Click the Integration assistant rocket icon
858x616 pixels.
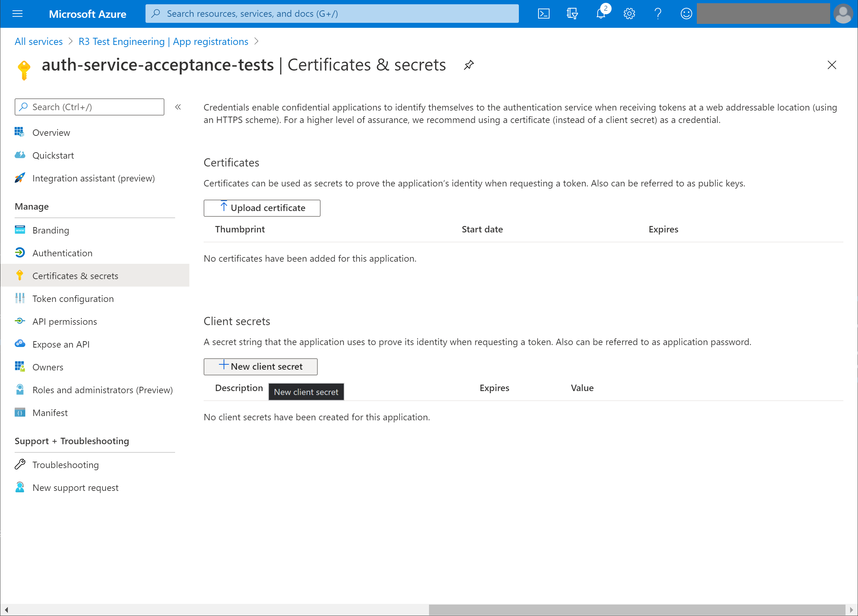click(x=20, y=178)
